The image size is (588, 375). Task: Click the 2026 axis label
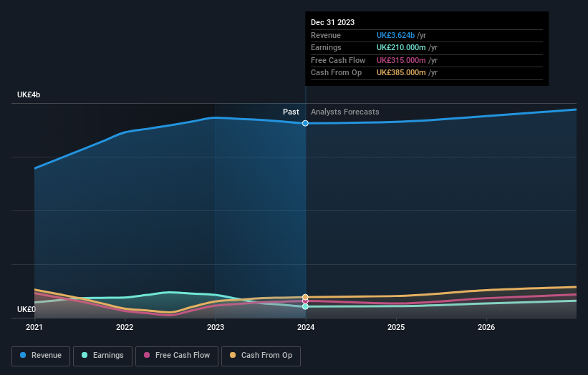click(x=486, y=328)
